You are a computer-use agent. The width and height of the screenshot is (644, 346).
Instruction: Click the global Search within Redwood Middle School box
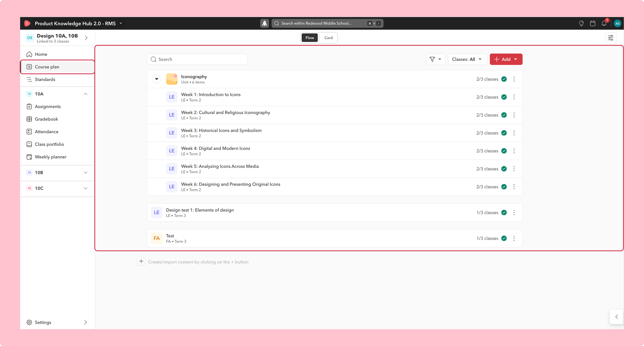[327, 23]
